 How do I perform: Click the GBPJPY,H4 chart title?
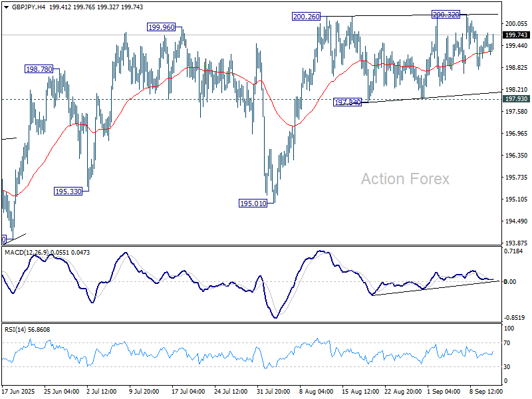pyautogui.click(x=23, y=6)
